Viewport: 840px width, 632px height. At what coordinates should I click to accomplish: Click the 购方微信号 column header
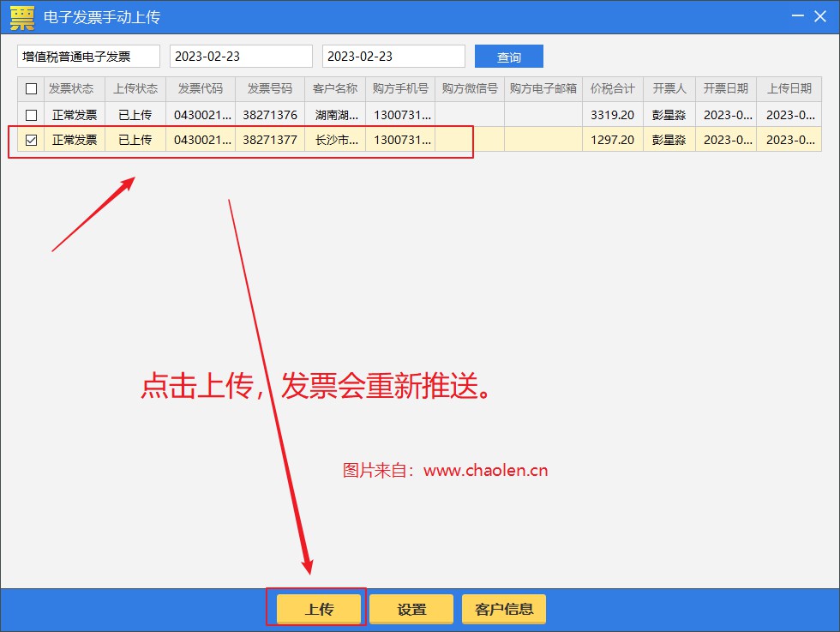470,88
